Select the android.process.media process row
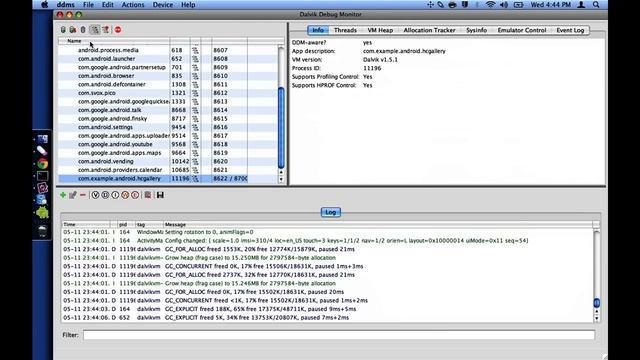Screen dimensions: 640x360 click(168, 50)
